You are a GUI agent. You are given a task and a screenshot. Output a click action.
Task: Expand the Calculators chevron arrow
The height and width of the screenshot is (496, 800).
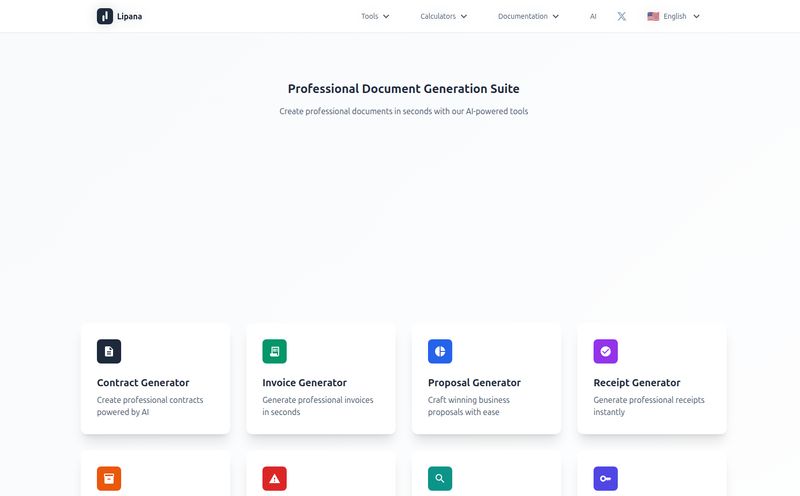pos(464,16)
